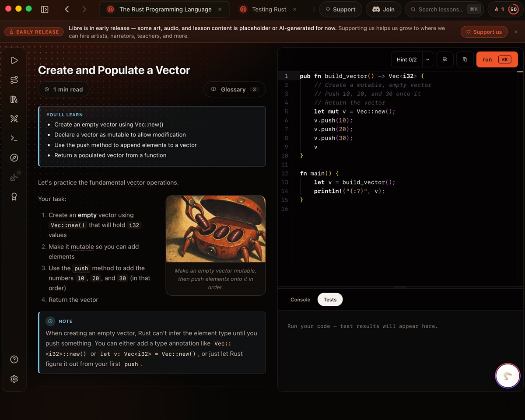Switch to the Console tab

click(300, 300)
